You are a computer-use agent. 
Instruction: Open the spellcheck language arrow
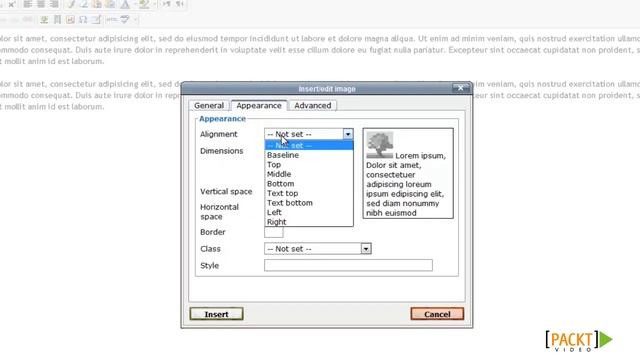pos(135,19)
